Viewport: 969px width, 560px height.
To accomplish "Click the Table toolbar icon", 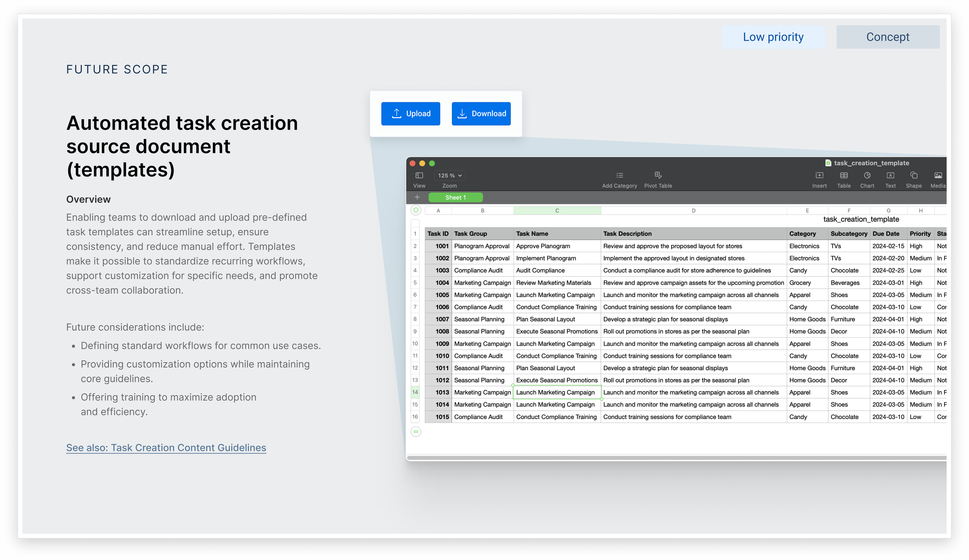I will [843, 175].
